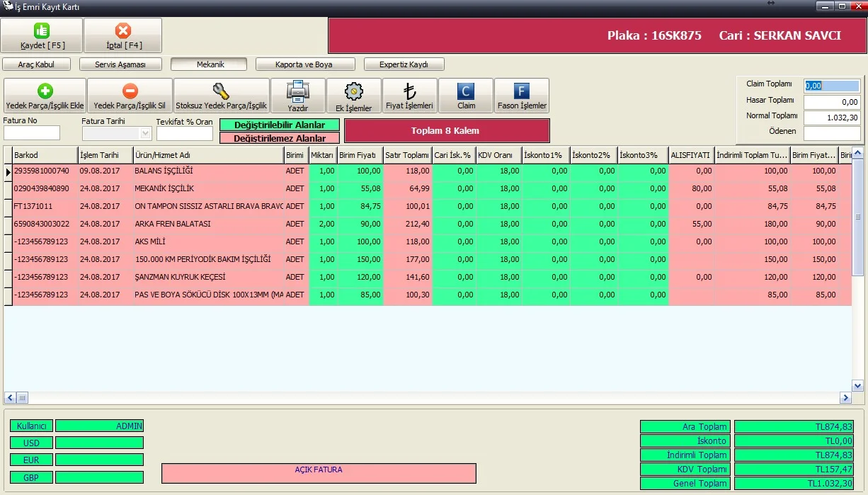Open Fason İşlemler icon
The image size is (868, 495).
point(522,91)
